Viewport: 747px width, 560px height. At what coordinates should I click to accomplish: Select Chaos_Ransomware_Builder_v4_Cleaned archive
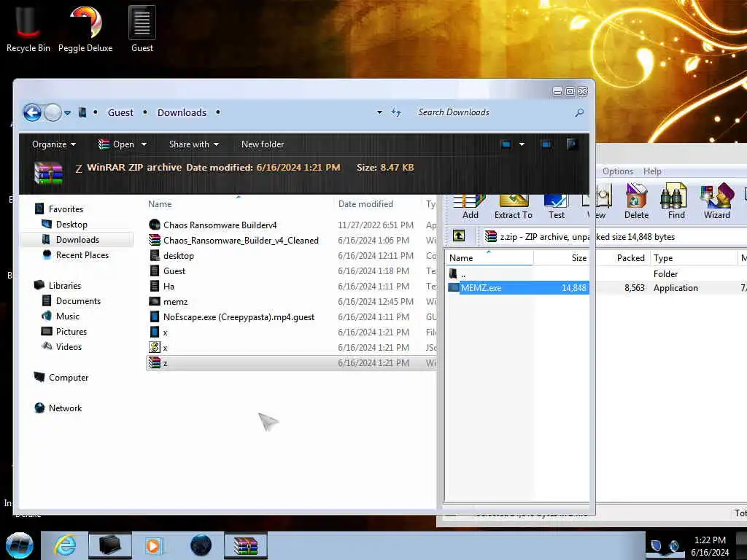pos(241,241)
